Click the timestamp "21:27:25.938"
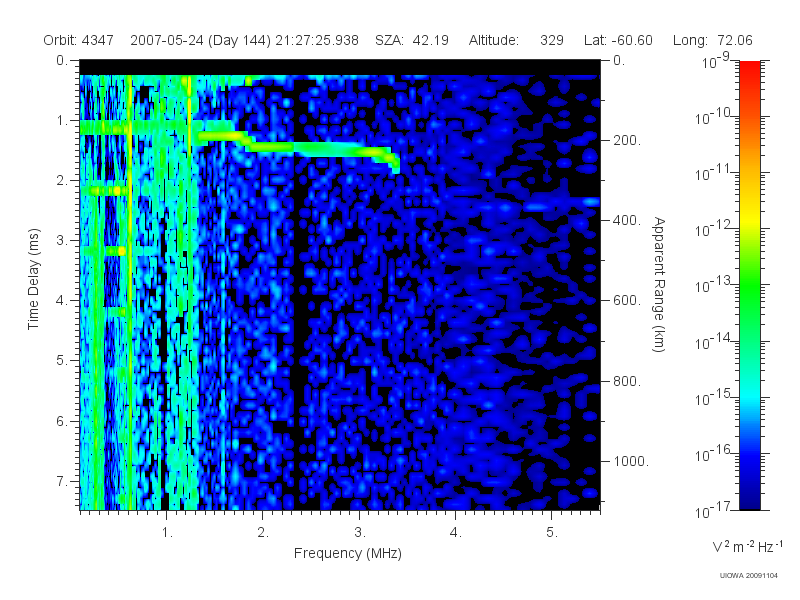This screenshot has height=600, width=800. (x=317, y=40)
